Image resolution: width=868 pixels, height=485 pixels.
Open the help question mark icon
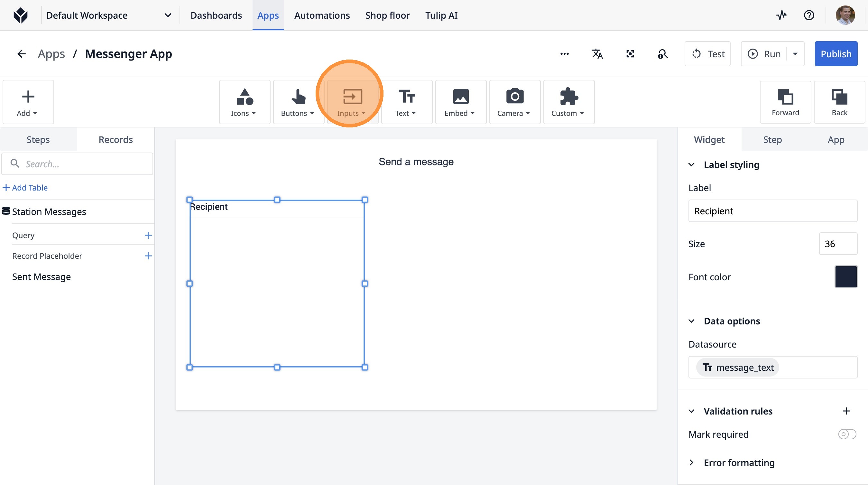[809, 15]
